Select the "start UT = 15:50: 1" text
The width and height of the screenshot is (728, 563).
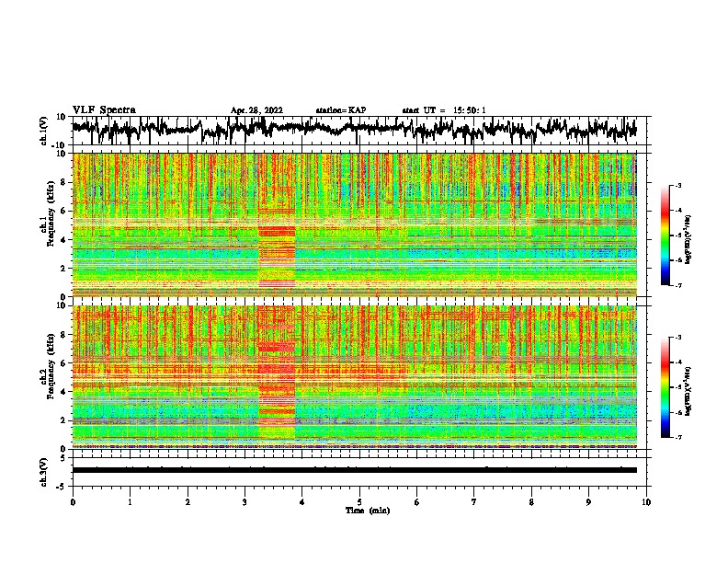pyautogui.click(x=444, y=110)
